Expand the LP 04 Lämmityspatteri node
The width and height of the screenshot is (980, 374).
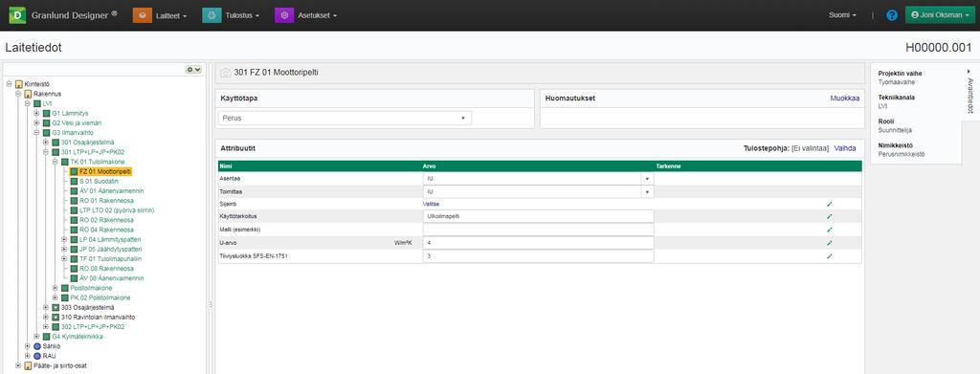(64, 239)
